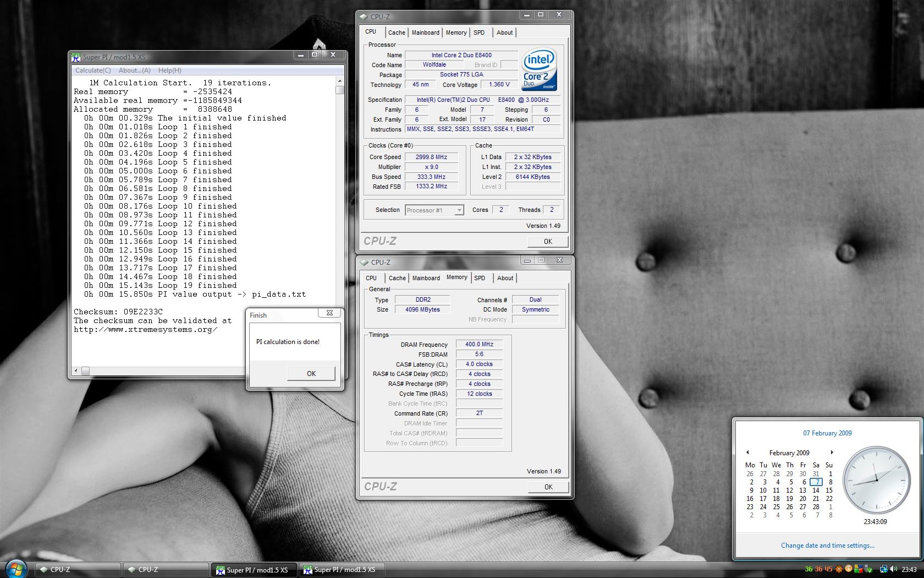Image resolution: width=924 pixels, height=578 pixels.
Task: Click February 2009 month title in calendar
Action: [x=789, y=453]
